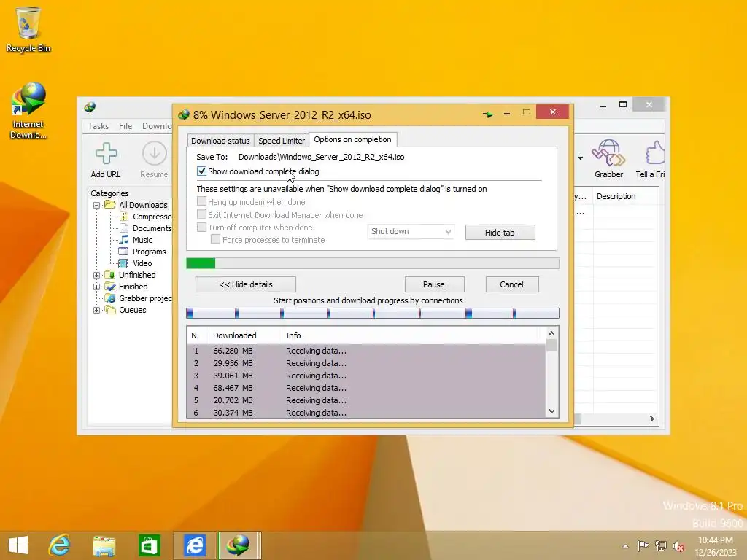Click the N. column header

tap(197, 335)
